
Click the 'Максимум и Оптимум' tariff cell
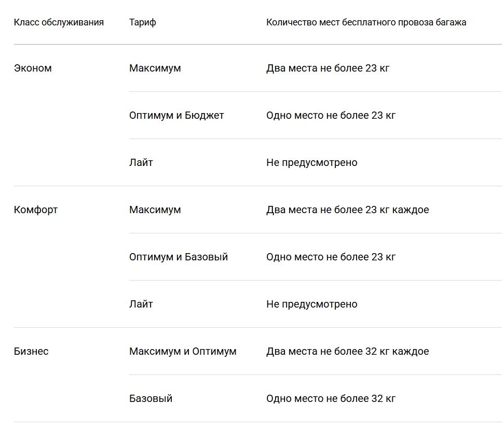pyautogui.click(x=183, y=351)
